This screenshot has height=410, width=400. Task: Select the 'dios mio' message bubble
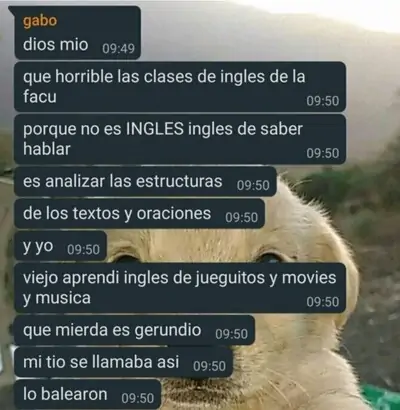pyautogui.click(x=77, y=33)
